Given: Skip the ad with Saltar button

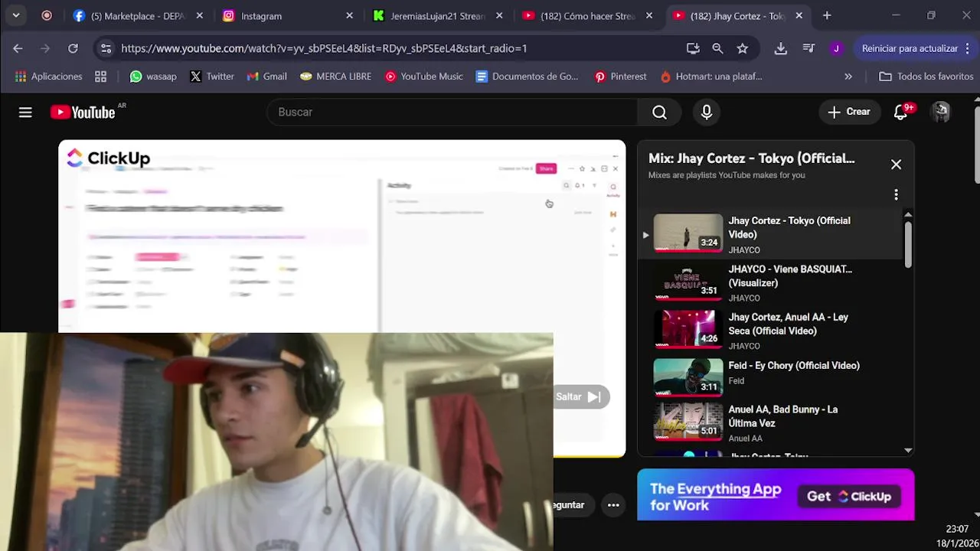Looking at the screenshot, I should tap(581, 396).
